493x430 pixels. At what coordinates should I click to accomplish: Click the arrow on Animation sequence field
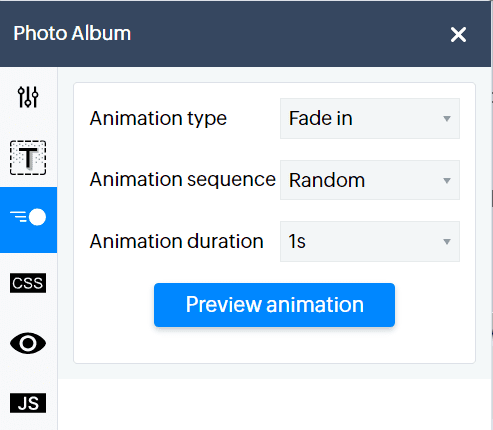(x=447, y=181)
